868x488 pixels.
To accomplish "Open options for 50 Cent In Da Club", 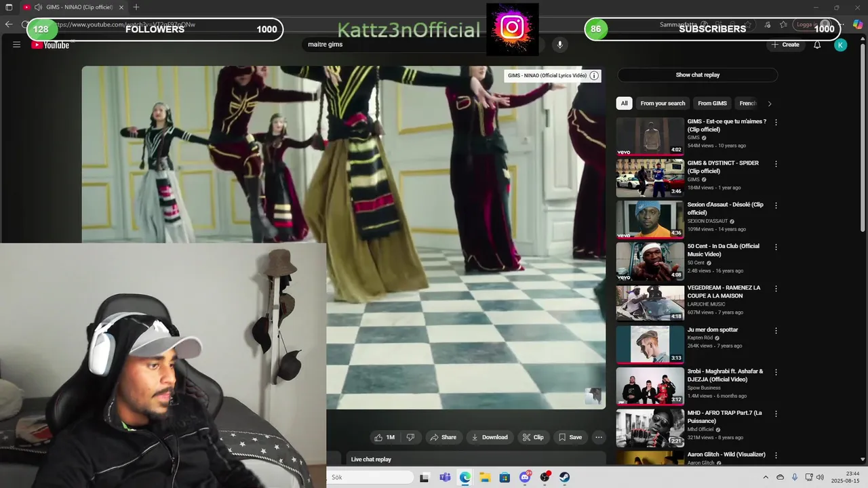I will coord(776,247).
